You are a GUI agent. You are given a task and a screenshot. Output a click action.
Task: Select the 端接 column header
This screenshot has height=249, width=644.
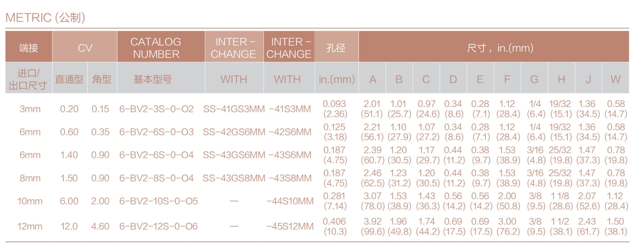coord(28,48)
